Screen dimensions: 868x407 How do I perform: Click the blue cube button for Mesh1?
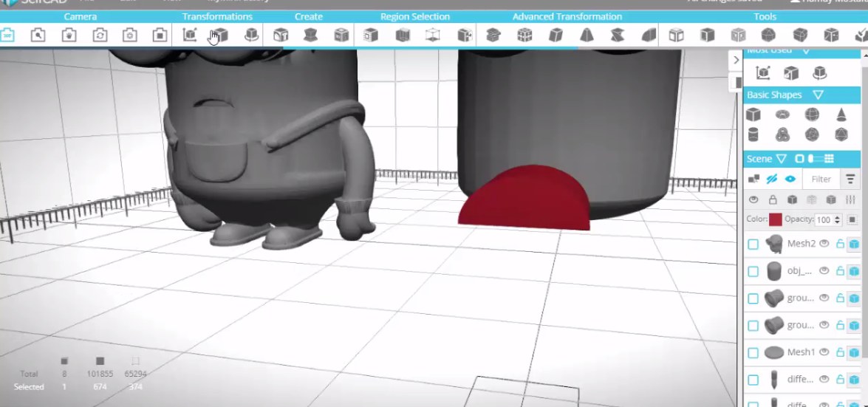pyautogui.click(x=854, y=352)
